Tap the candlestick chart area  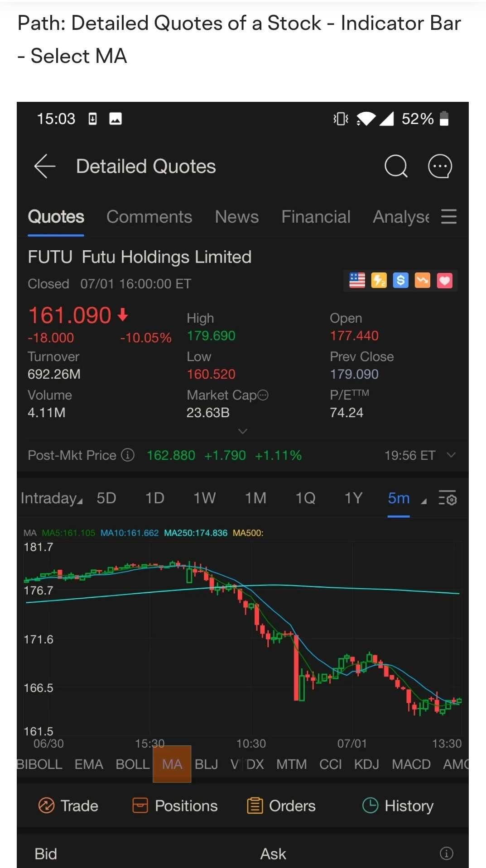click(x=243, y=638)
